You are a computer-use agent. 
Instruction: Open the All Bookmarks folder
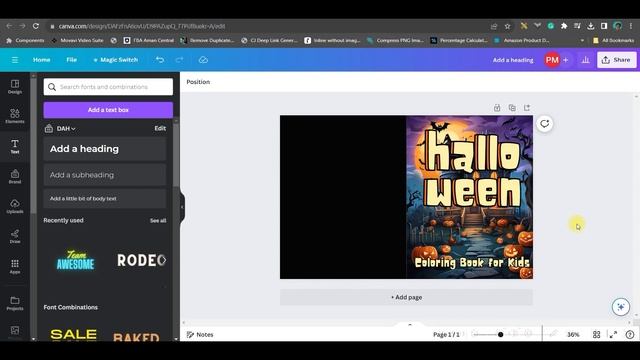click(613, 40)
